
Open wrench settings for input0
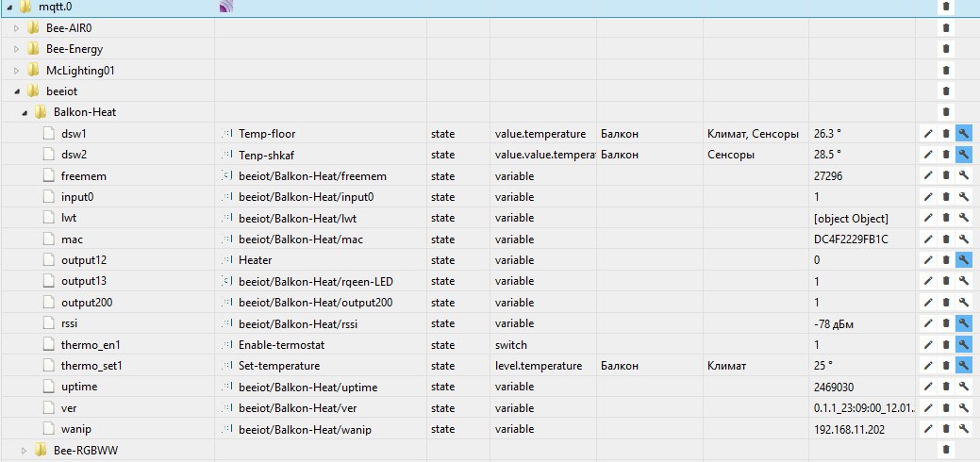coord(964,197)
